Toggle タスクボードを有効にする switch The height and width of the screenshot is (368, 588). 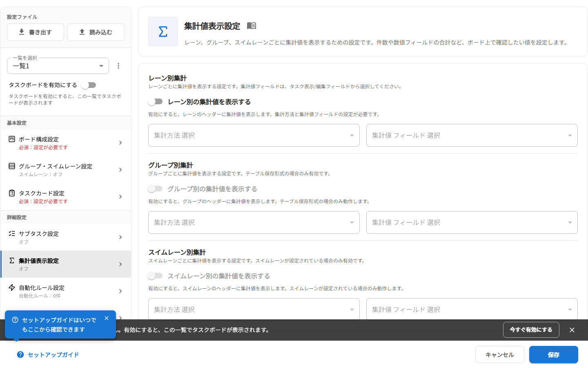coord(89,85)
